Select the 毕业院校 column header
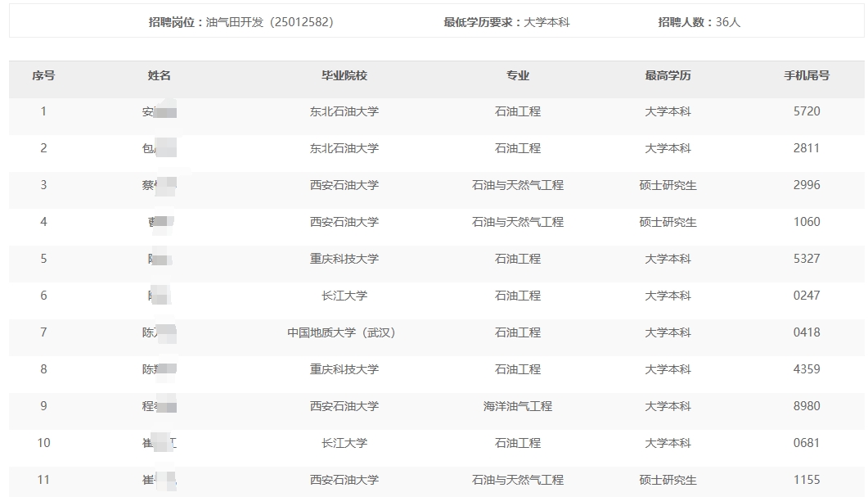868x497 pixels. [344, 75]
